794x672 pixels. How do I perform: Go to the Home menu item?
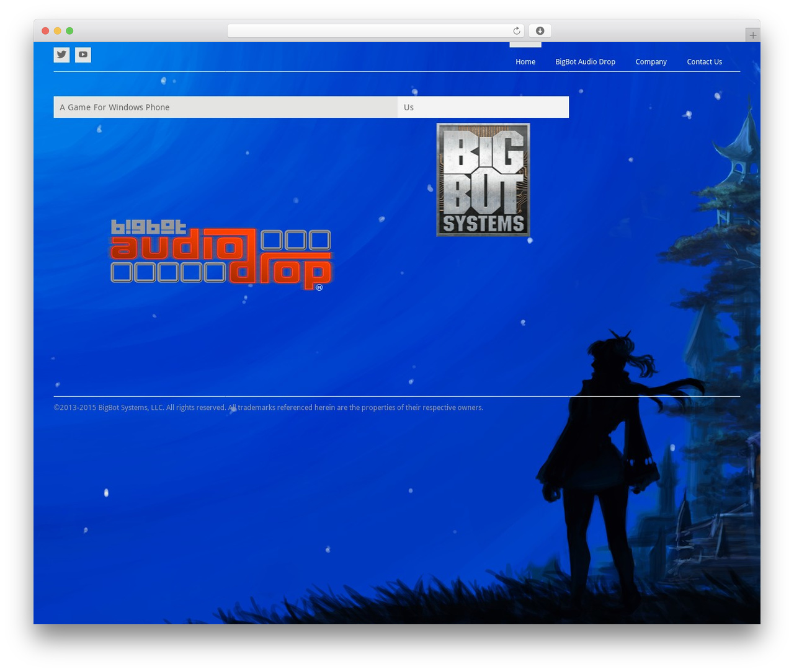click(x=525, y=62)
